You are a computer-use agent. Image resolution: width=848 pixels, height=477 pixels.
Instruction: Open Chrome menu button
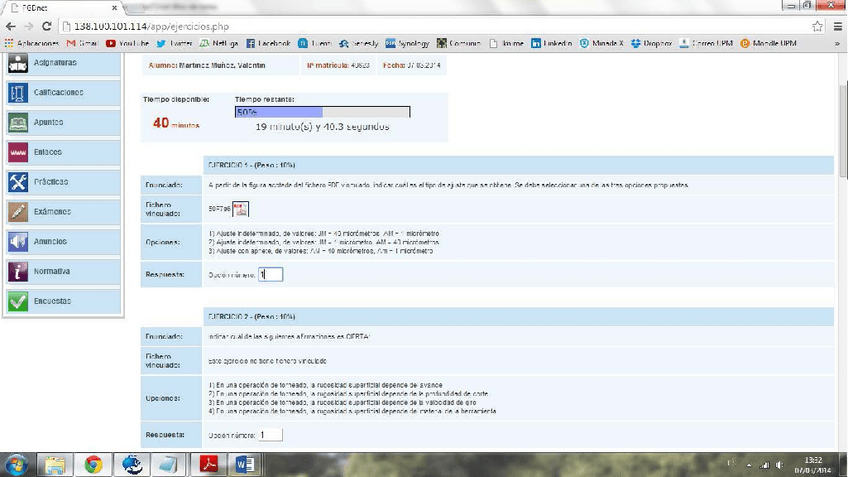click(x=837, y=26)
